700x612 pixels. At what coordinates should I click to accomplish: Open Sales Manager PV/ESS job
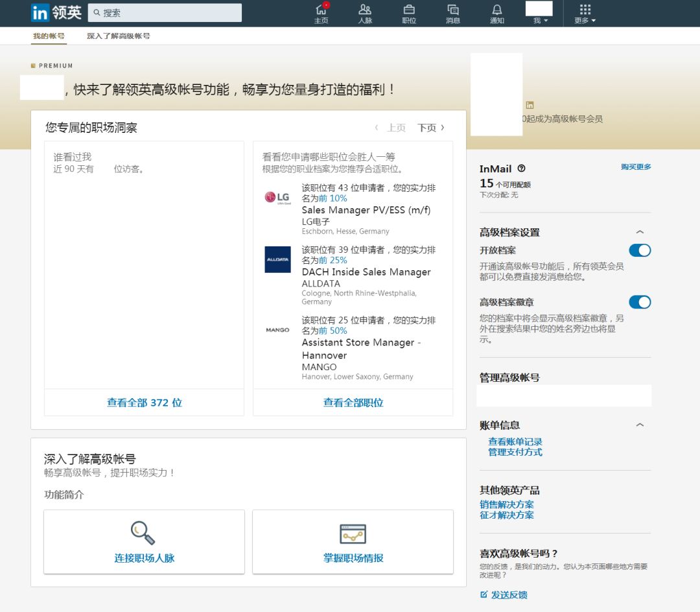[366, 210]
